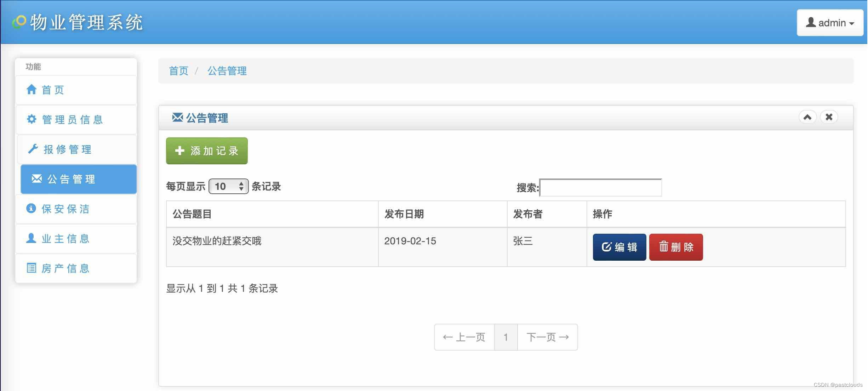
Task: Collapse the 公告管理 panel with chevron
Action: 807,117
